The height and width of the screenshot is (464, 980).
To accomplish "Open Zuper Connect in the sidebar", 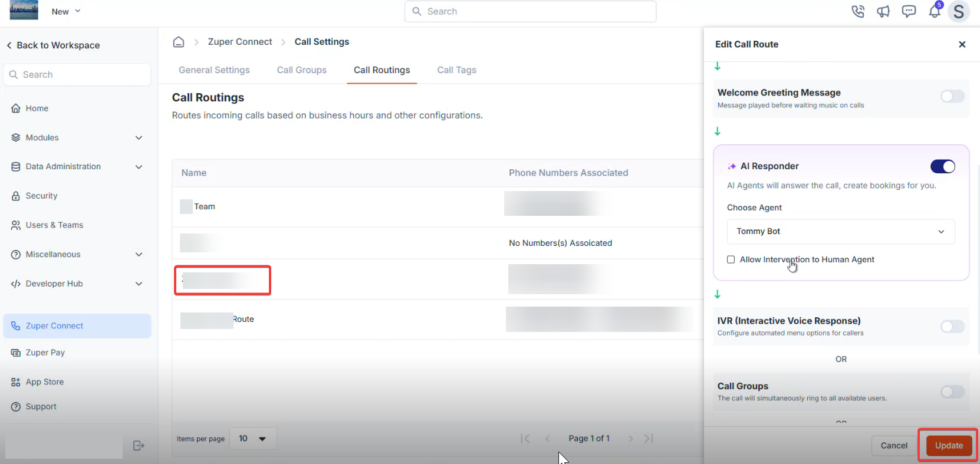I will pos(77,326).
